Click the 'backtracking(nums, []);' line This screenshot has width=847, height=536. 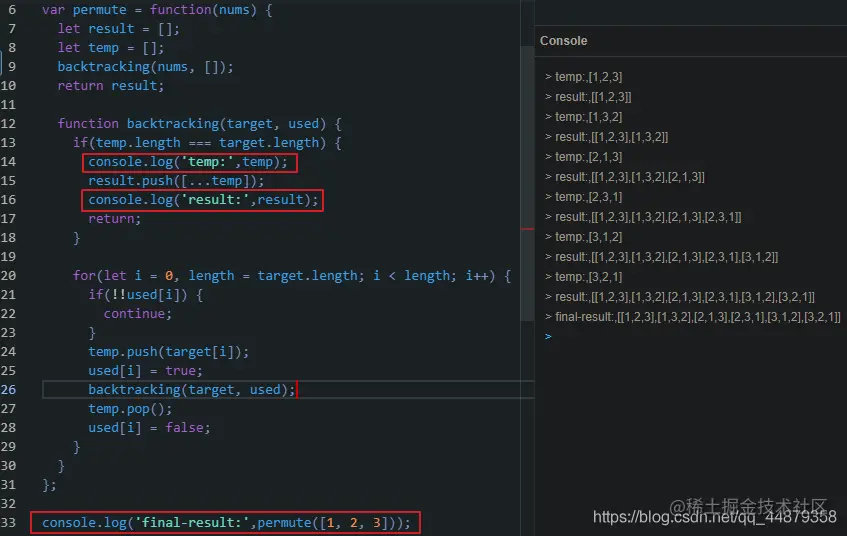(145, 66)
